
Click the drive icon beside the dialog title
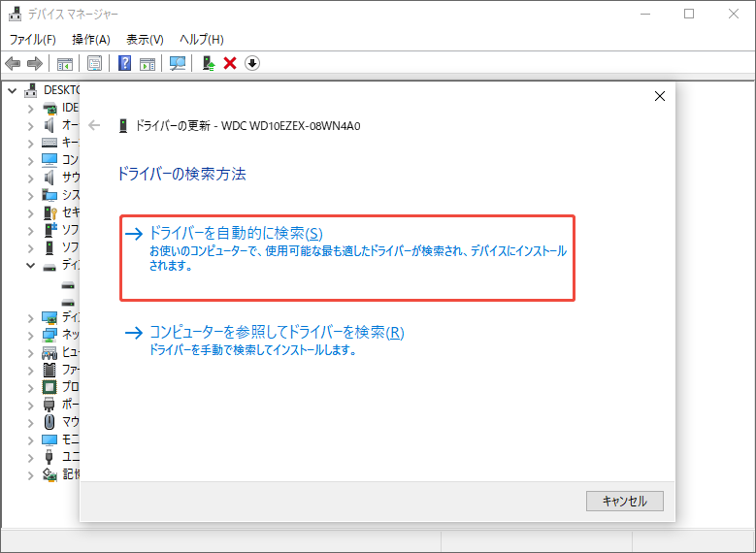coord(123,126)
